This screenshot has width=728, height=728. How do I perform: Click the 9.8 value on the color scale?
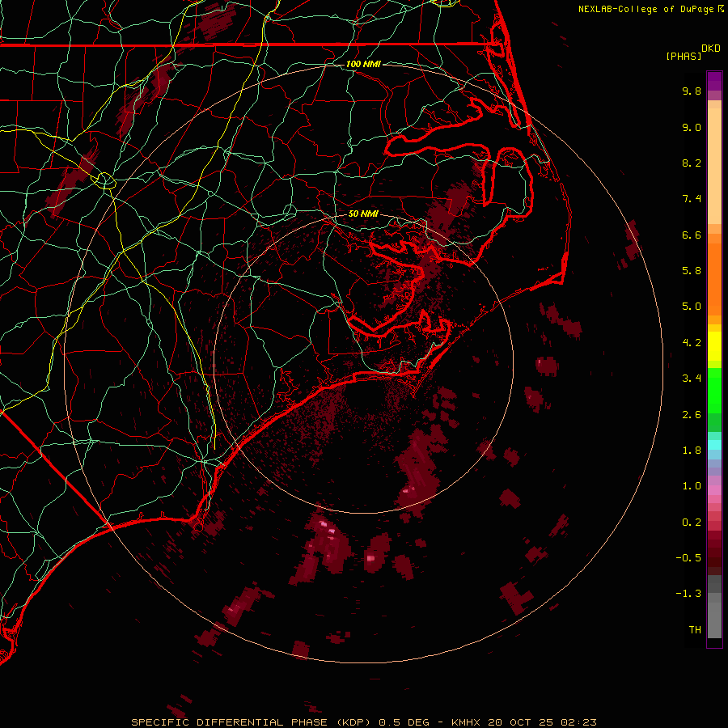pyautogui.click(x=692, y=91)
